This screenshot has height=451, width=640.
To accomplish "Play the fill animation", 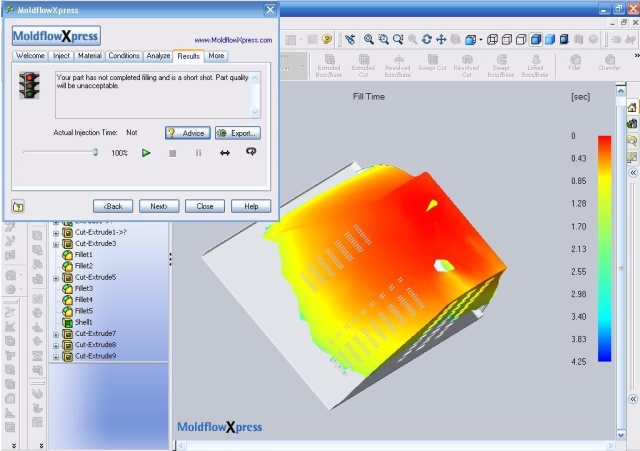I will coord(146,153).
